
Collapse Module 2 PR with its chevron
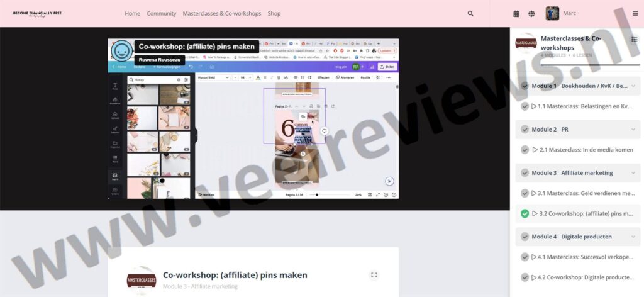pos(633,130)
